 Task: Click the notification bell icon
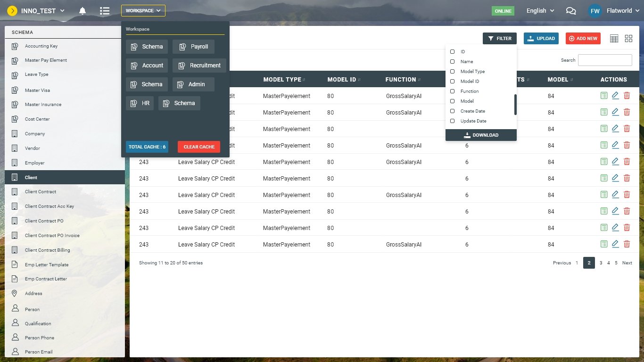click(x=83, y=11)
